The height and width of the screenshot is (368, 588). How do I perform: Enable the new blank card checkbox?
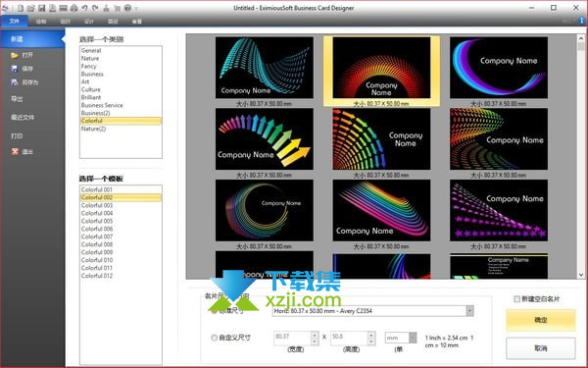tap(516, 299)
